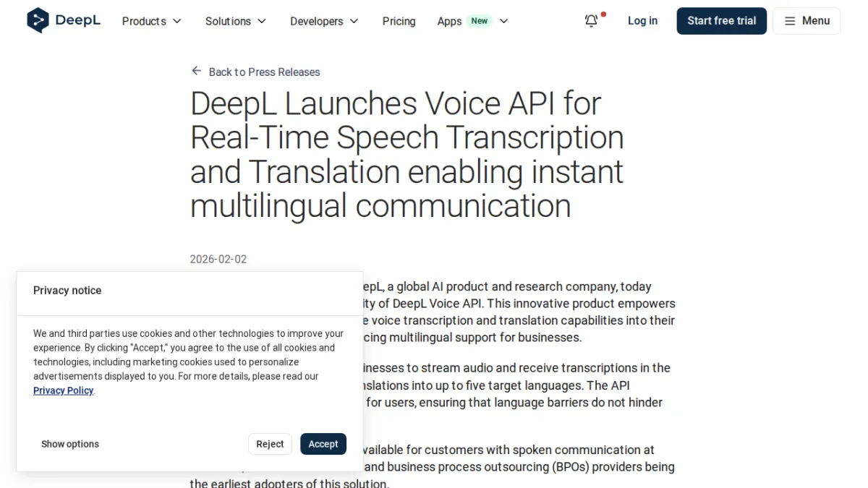Show cookie options in privacy notice
868x488 pixels.
(70, 444)
